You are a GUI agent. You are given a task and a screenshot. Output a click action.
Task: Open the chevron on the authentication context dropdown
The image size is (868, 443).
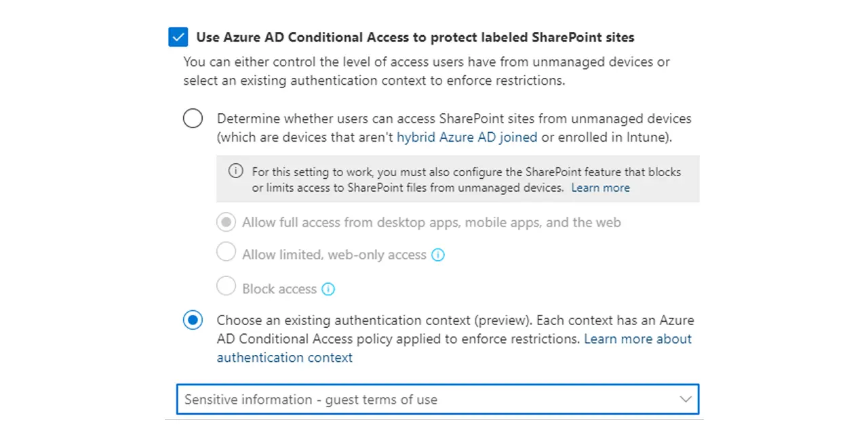(685, 399)
